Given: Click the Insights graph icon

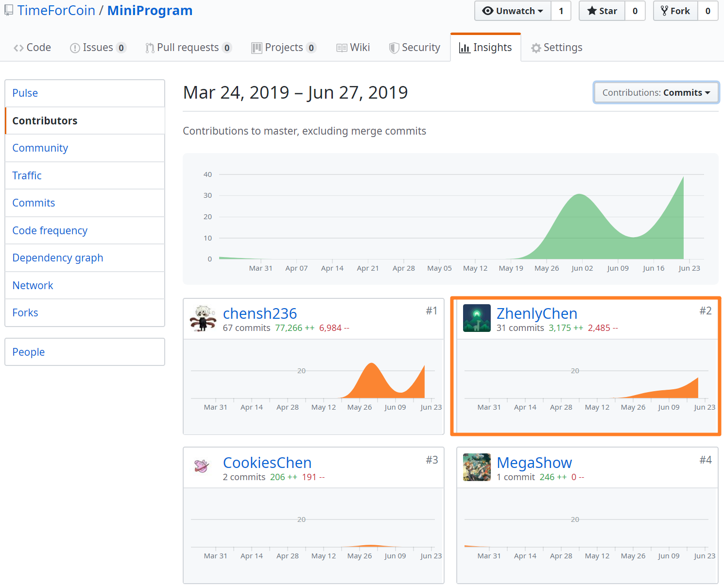Looking at the screenshot, I should (x=465, y=48).
